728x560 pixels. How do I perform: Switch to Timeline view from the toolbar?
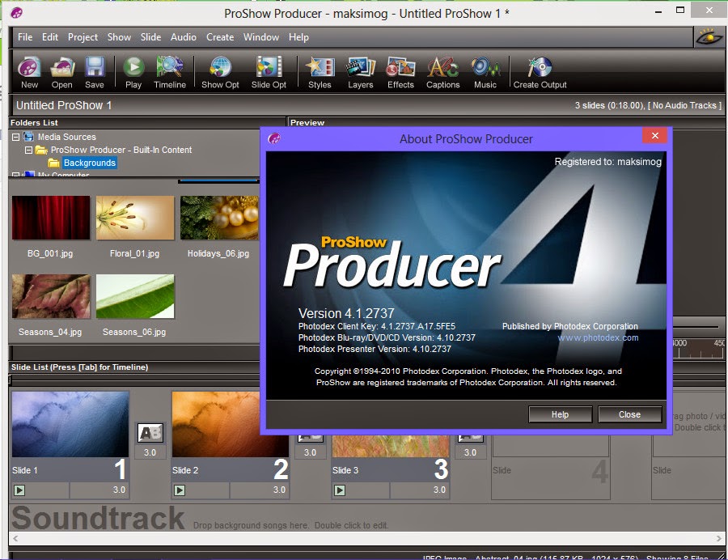(170, 72)
